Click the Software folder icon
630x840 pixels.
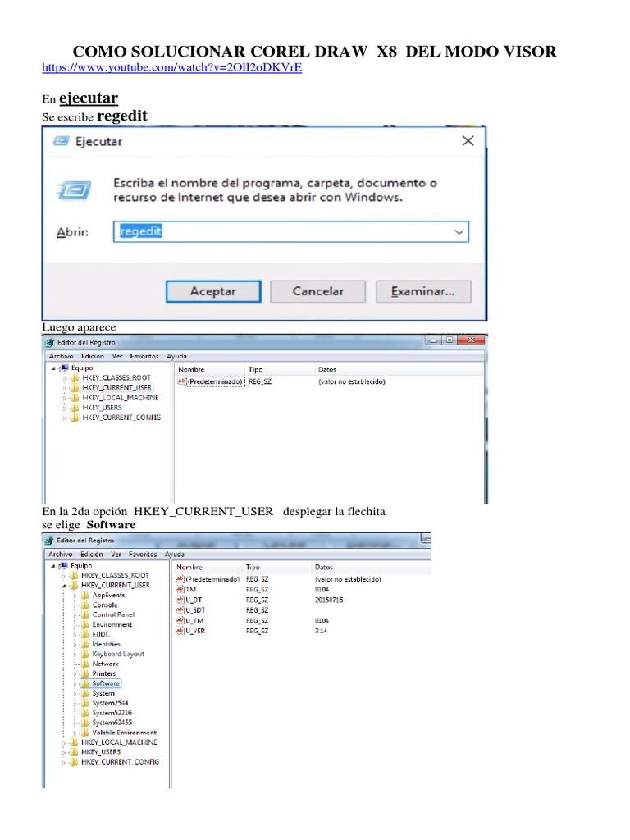point(84,683)
